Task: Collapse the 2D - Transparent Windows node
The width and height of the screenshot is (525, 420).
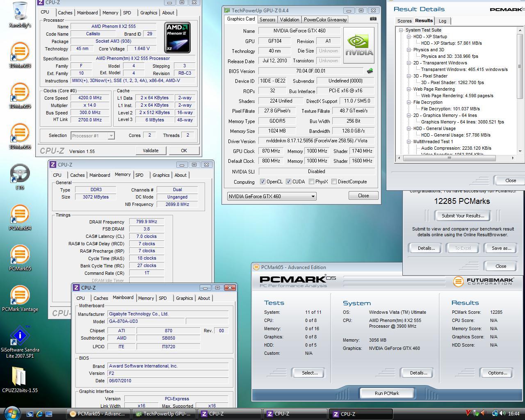Action: coord(409,63)
